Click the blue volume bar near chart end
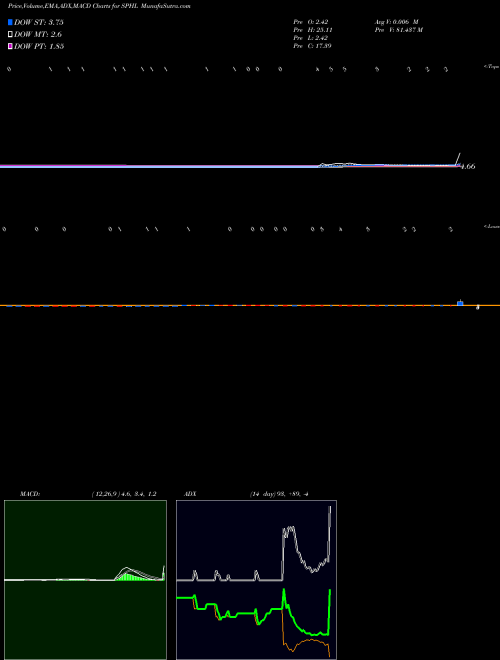The image size is (500, 660). (x=460, y=303)
